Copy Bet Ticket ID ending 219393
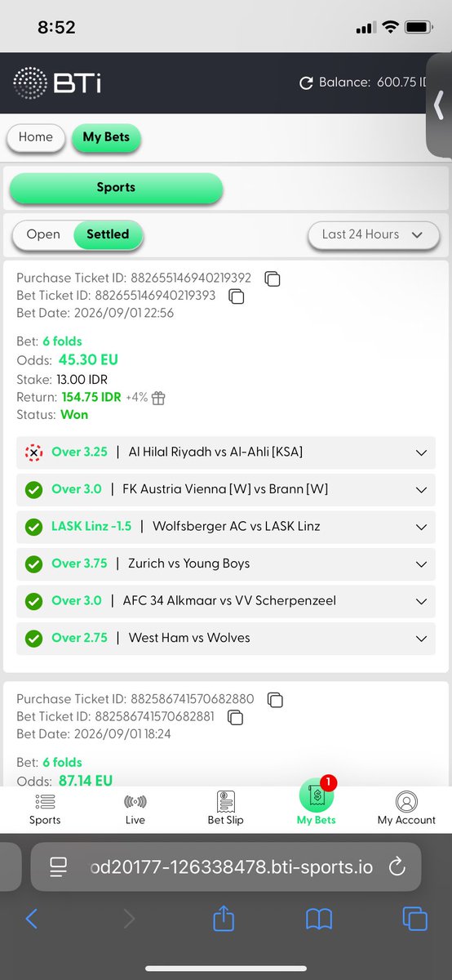Viewport: 452px width, 980px height. point(237,296)
